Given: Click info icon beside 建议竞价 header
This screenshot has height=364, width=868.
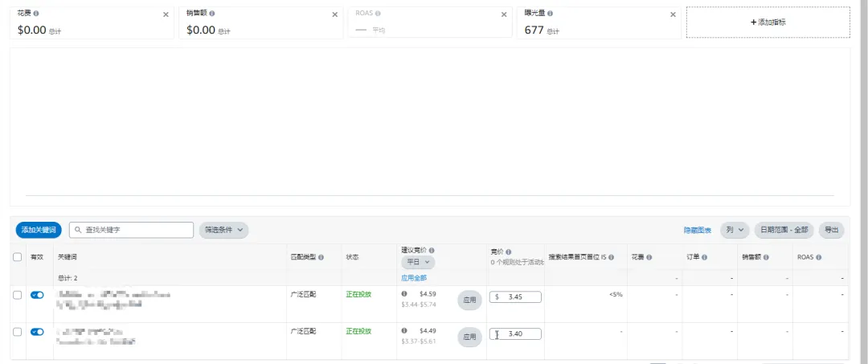Looking at the screenshot, I should (432, 251).
